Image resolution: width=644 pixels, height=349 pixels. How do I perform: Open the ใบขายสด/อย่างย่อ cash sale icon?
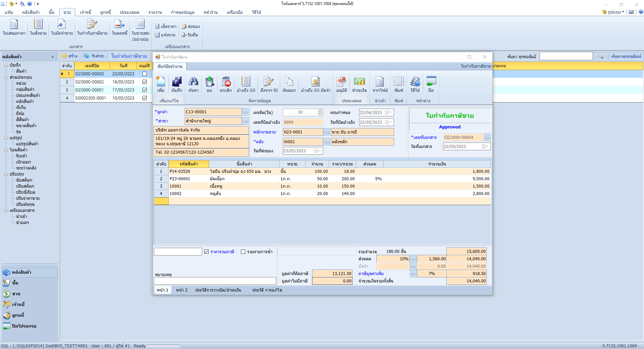click(140, 30)
